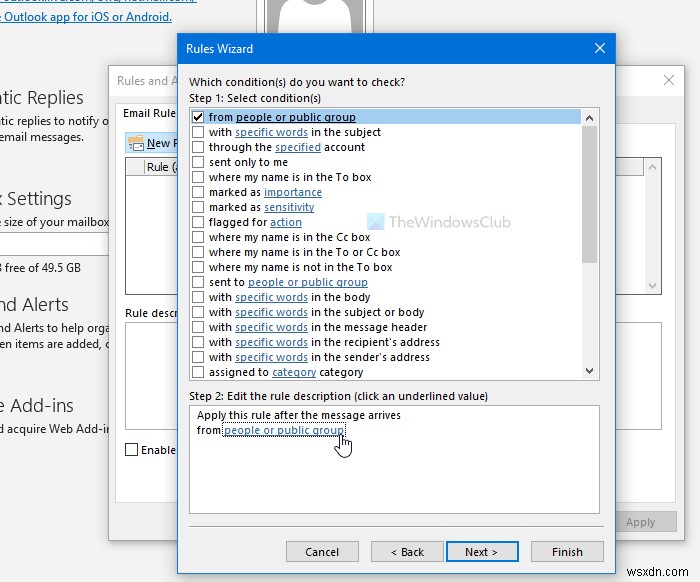
Task: Click the conditions list scroll up arrow
Action: [589, 118]
